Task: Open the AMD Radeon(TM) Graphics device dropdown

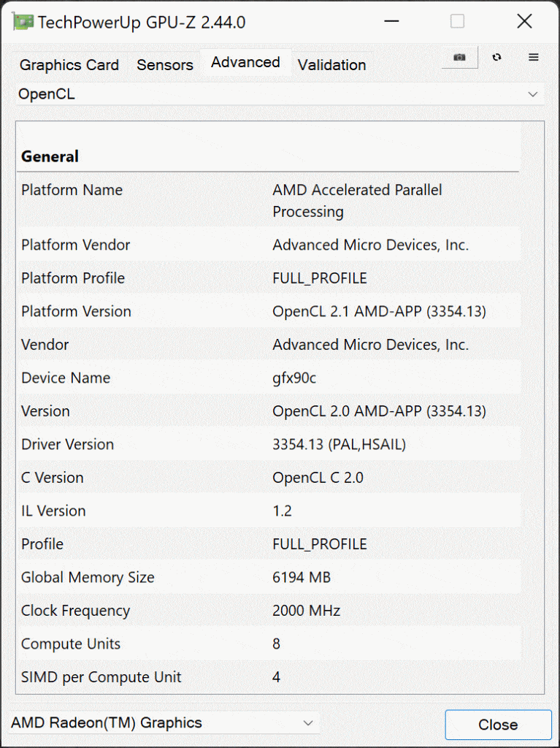Action: (x=164, y=722)
